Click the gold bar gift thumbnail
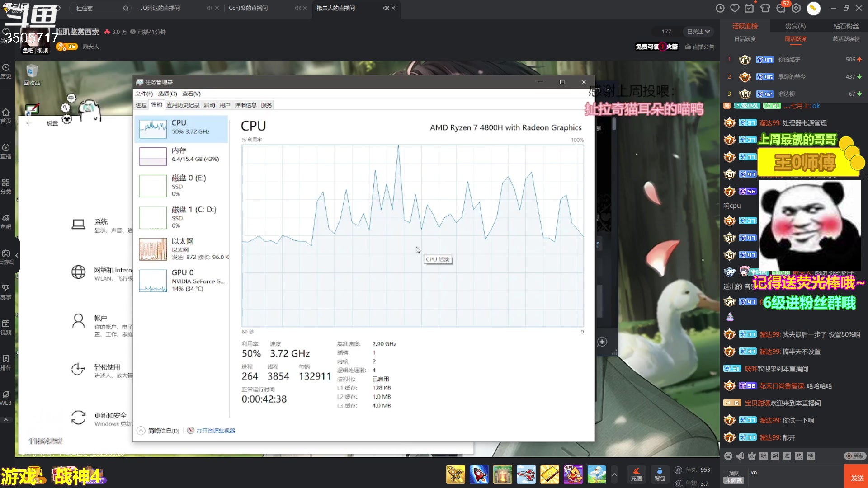 tap(549, 475)
